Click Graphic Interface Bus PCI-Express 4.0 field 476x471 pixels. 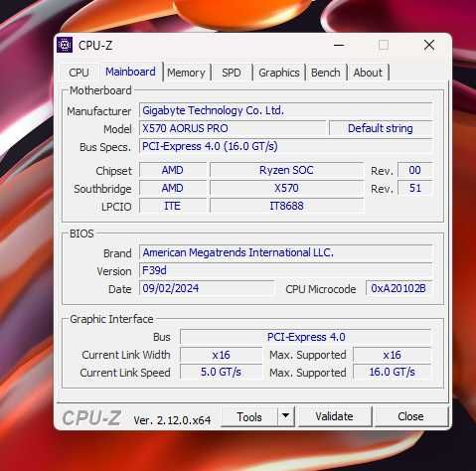(x=306, y=337)
